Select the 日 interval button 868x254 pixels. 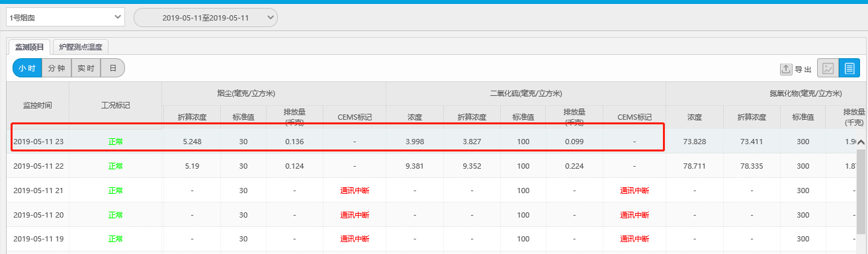[112, 68]
